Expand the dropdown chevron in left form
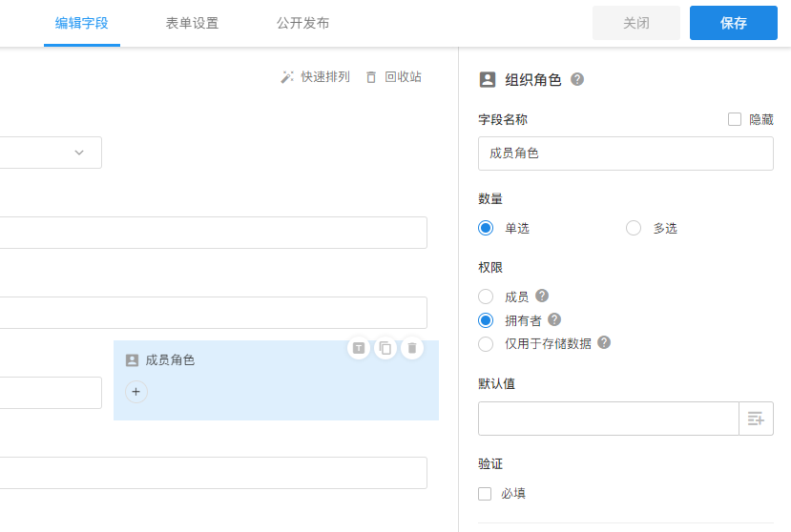This screenshot has height=532, width=791. [79, 153]
